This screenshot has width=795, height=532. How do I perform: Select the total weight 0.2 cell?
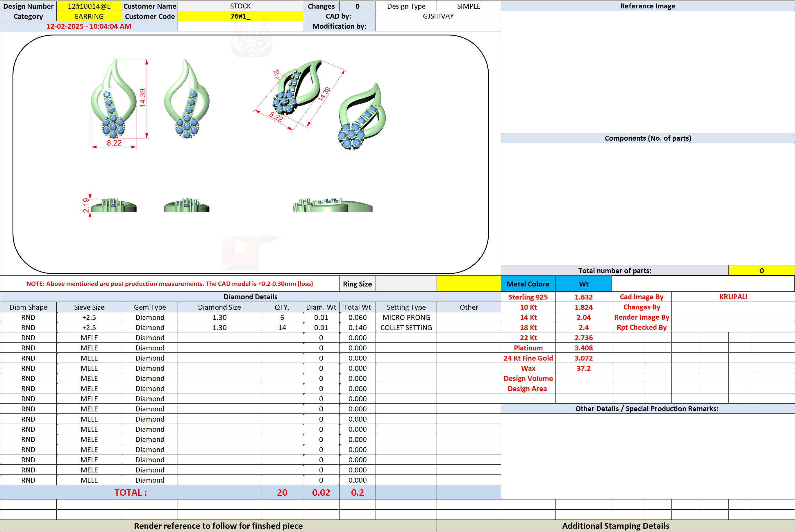[357, 492]
